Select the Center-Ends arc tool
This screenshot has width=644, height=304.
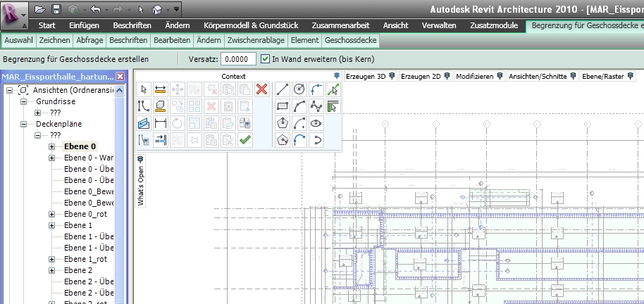(x=299, y=123)
